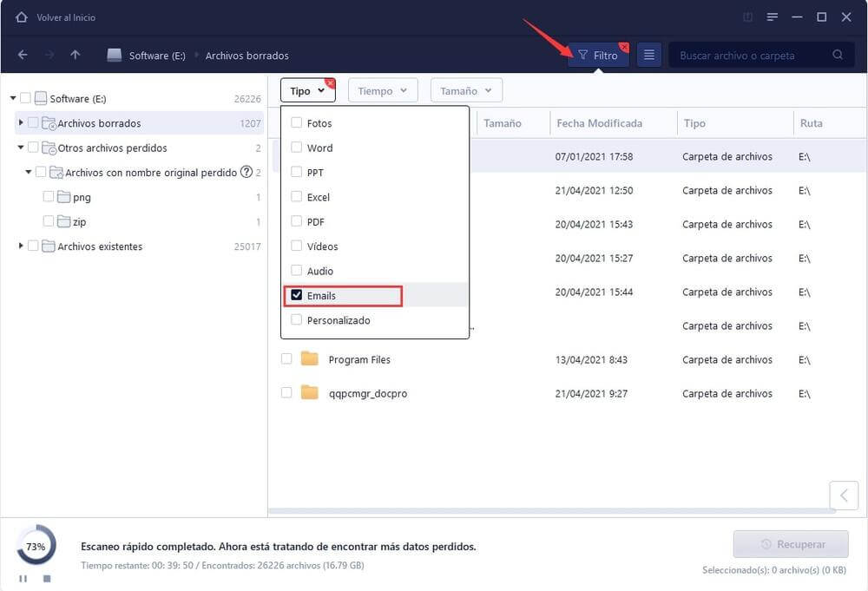The image size is (868, 591).
Task: Click Software (E:) in breadcrumb
Action: 157,56
